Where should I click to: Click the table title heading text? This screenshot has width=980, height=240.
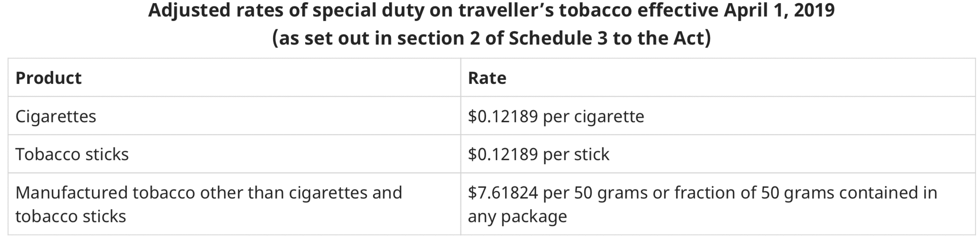(491, 10)
